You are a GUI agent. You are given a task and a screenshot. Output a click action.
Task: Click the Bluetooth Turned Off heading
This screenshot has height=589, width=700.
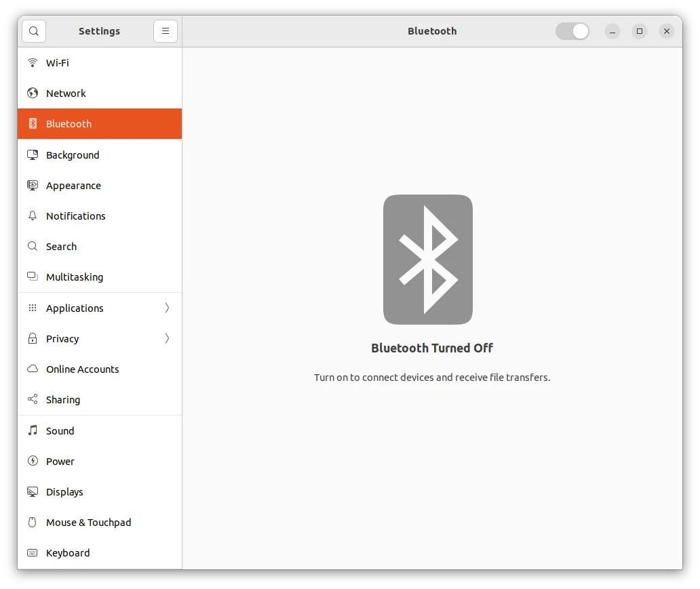pyautogui.click(x=432, y=348)
